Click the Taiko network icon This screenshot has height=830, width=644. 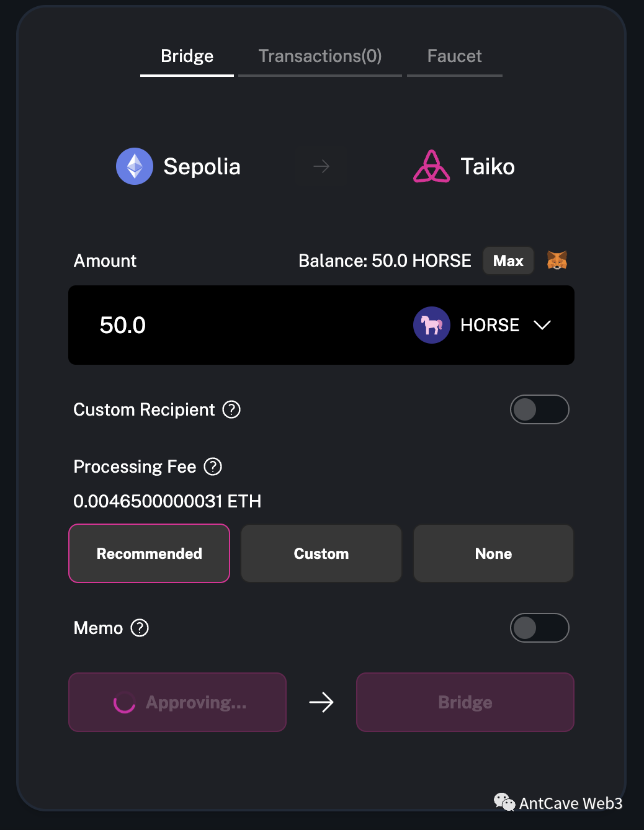coord(431,166)
